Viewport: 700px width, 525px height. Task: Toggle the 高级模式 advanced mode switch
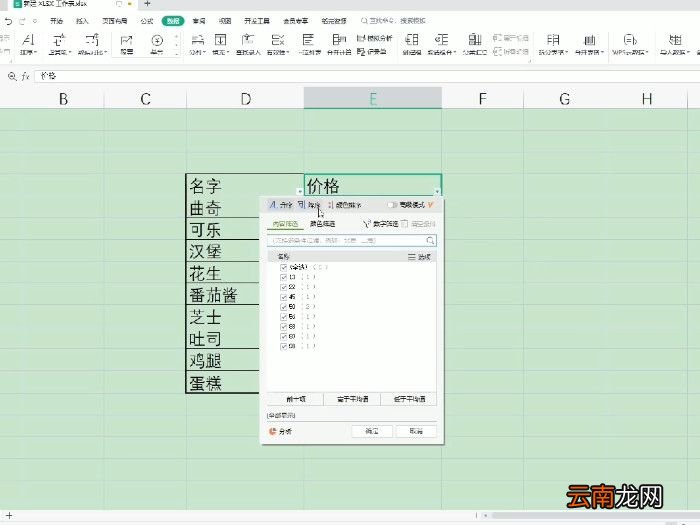392,205
